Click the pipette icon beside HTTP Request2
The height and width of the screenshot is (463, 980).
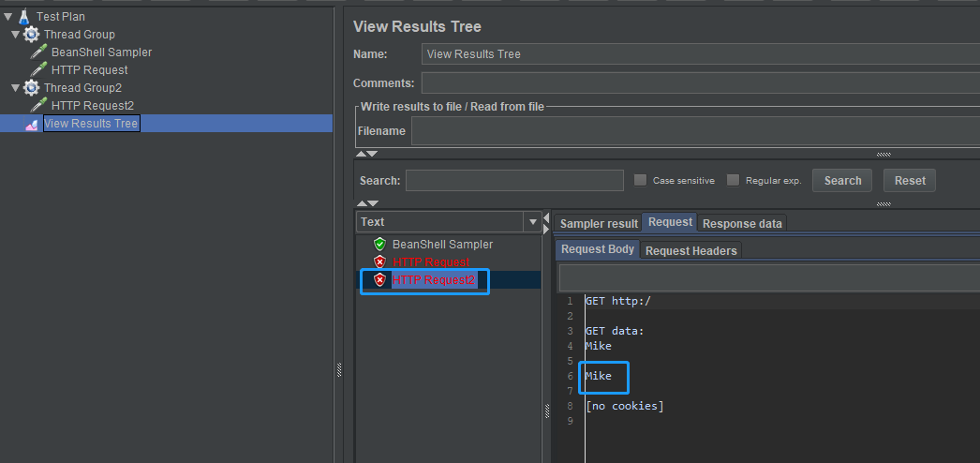coord(38,106)
